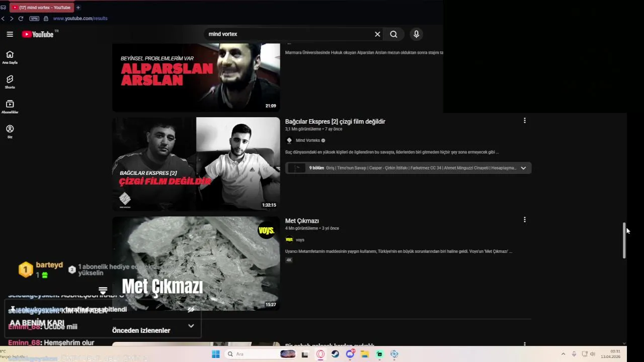
Task: Open Alparslan Arslan video thumbnail
Action: pyautogui.click(x=196, y=77)
